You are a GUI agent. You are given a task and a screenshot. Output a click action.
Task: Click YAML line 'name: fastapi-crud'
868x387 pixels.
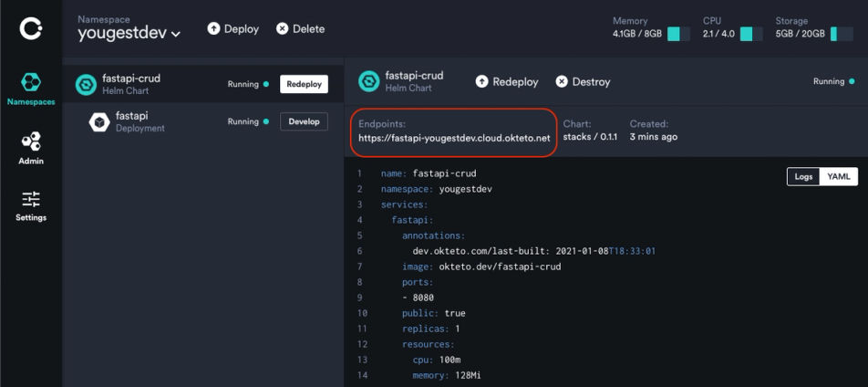click(429, 173)
